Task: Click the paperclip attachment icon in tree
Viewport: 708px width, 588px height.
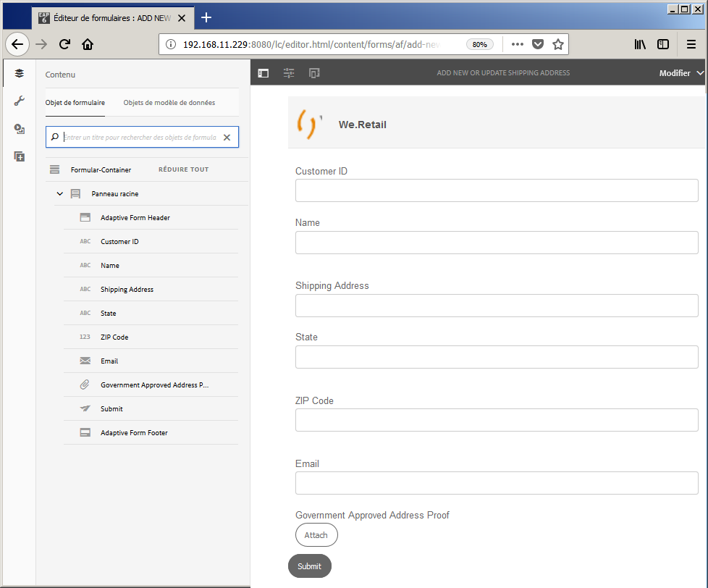Action: pyautogui.click(x=85, y=385)
